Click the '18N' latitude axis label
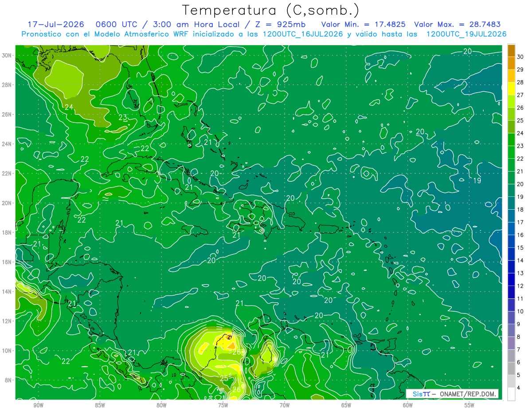532x411 pixels. (7, 232)
